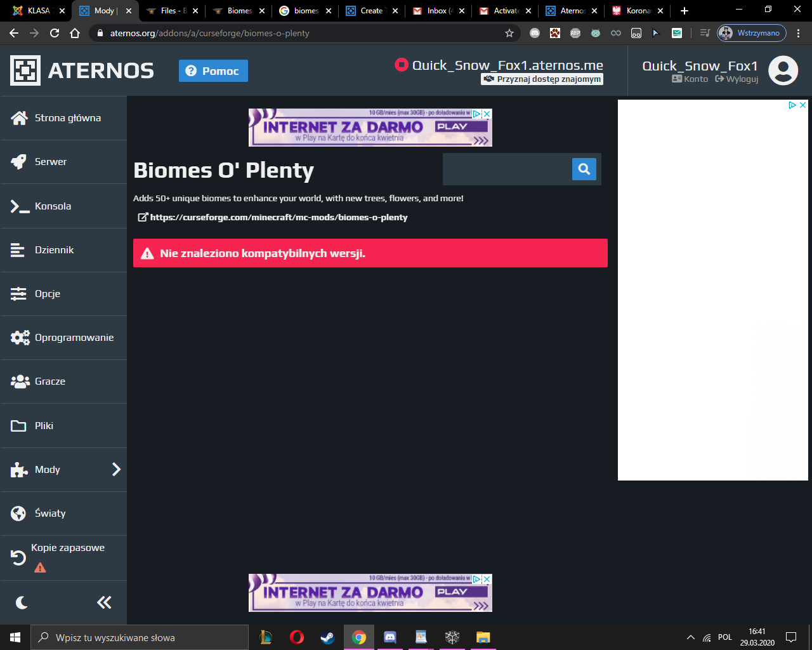Open the Gracze sidebar item
The width and height of the screenshot is (812, 650).
(63, 381)
